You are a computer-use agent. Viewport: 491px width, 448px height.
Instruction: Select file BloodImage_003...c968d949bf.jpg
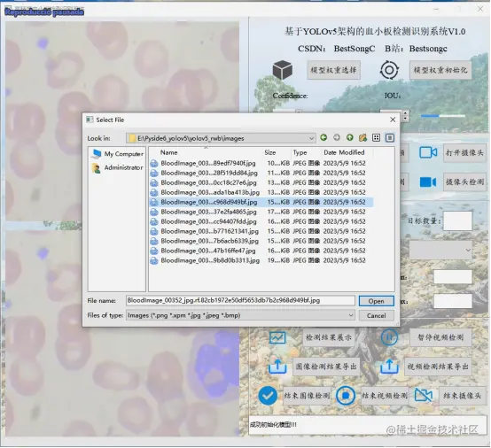tap(261, 202)
